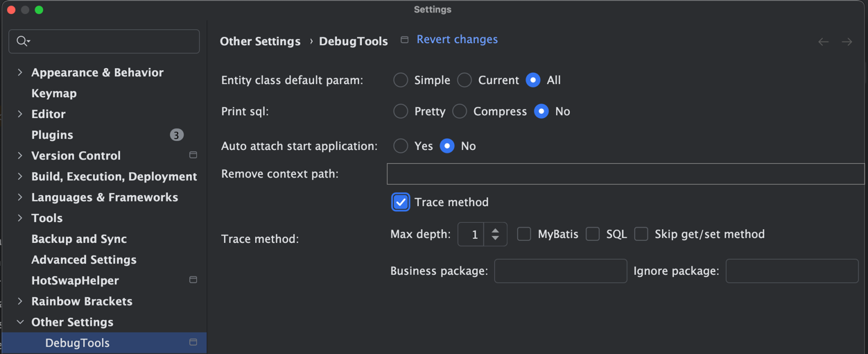Click the green zoom window button
868x354 pixels.
tap(39, 10)
